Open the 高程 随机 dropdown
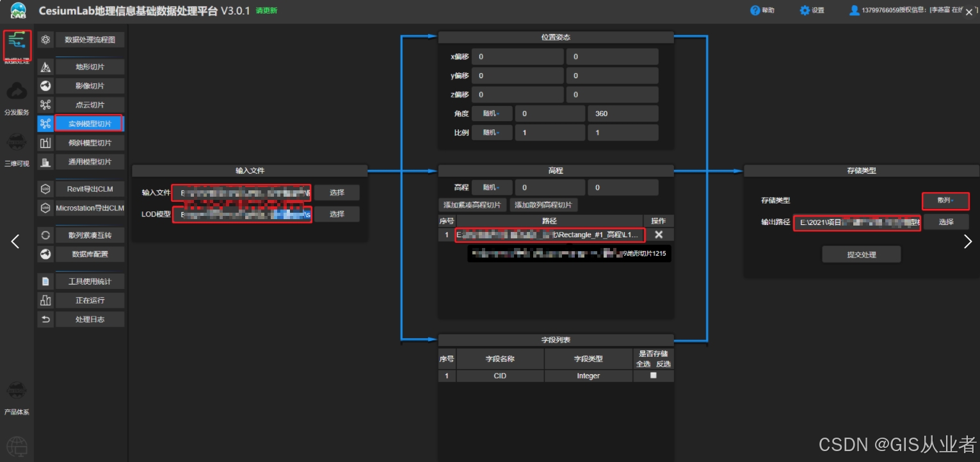The width and height of the screenshot is (980, 462). pyautogui.click(x=492, y=188)
